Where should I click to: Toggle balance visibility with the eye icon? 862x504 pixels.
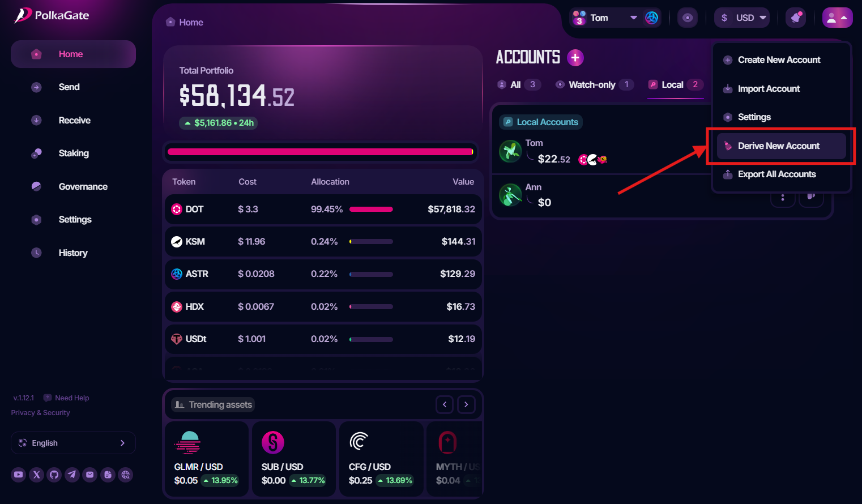coord(688,18)
